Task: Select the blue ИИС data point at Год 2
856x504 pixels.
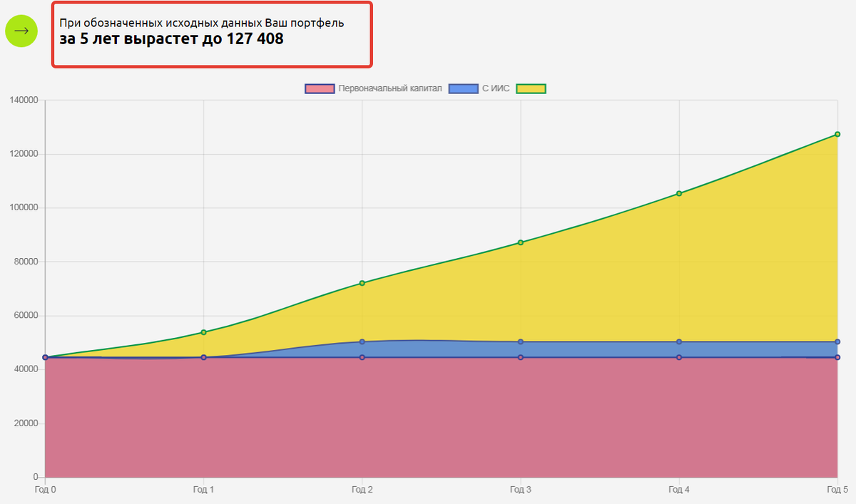Action: [362, 341]
